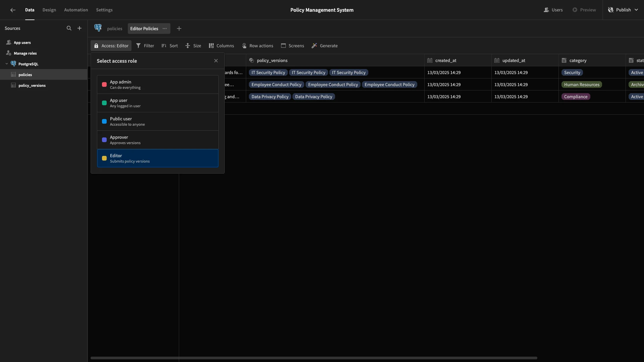Click the policy_versions column header
The width and height of the screenshot is (644, 362).
pos(335,61)
